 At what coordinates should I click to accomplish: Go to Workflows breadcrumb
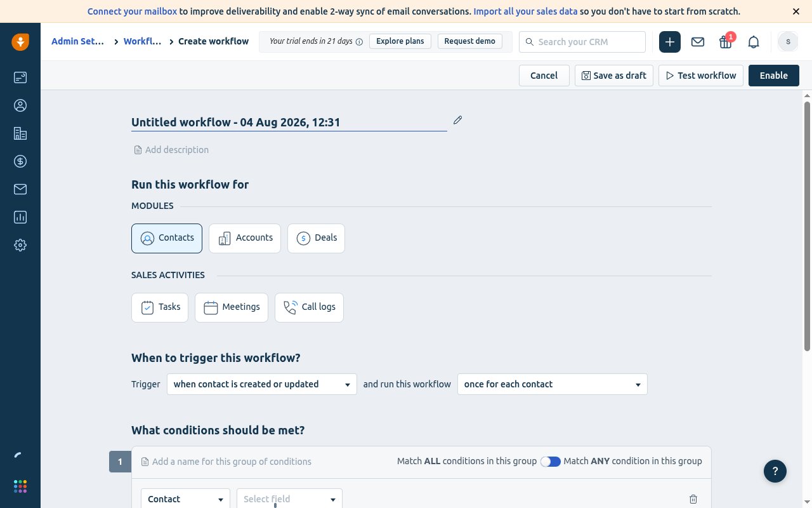pyautogui.click(x=142, y=41)
